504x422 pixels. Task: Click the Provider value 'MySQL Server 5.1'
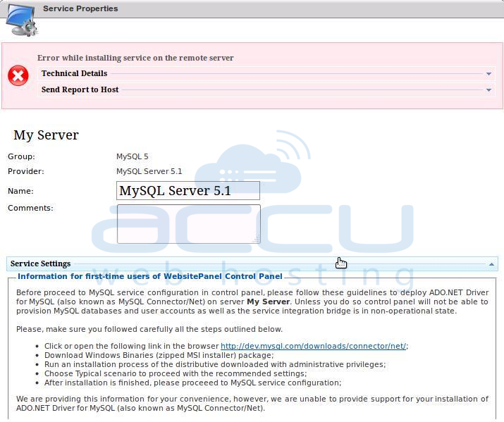tap(149, 171)
